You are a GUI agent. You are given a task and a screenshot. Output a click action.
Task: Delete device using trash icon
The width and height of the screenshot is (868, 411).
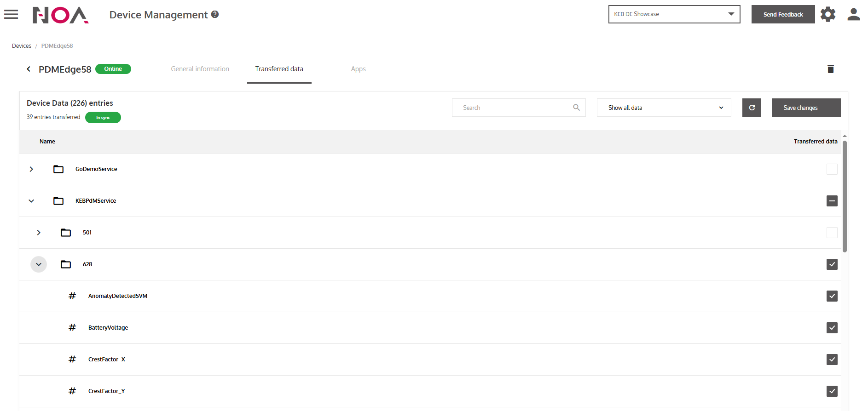pos(830,69)
